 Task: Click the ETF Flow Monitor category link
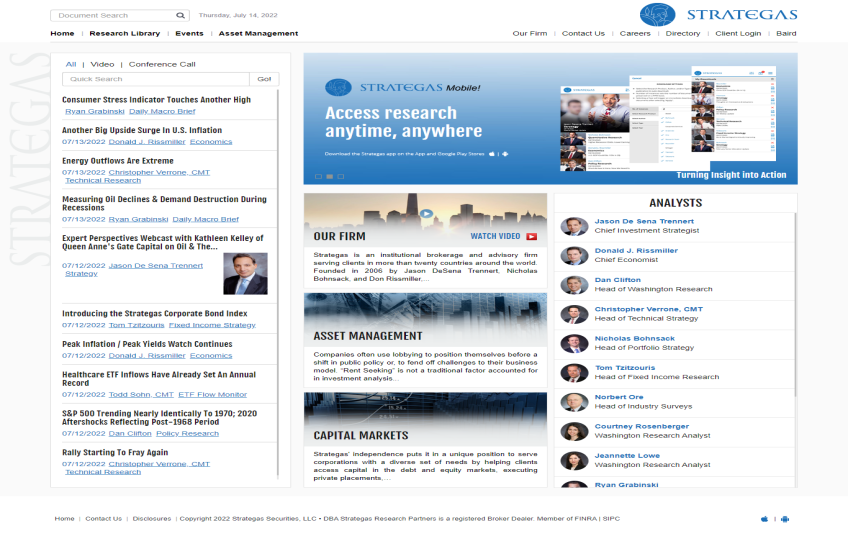[x=213, y=395]
